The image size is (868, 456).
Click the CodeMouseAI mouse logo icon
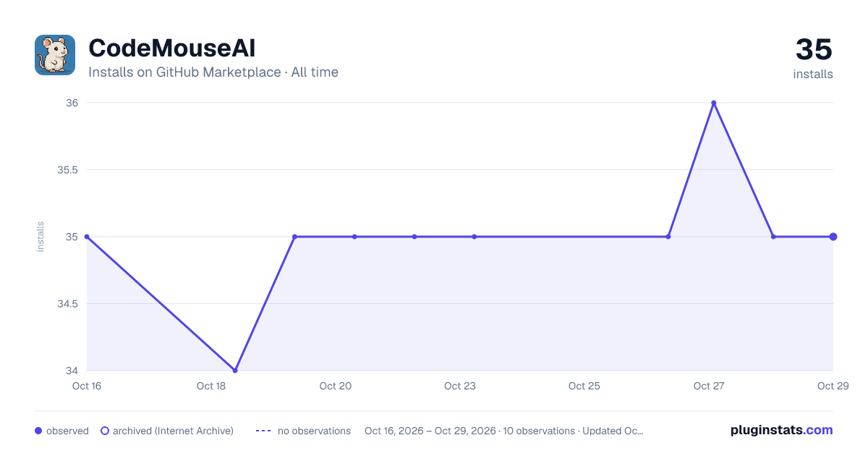click(55, 55)
